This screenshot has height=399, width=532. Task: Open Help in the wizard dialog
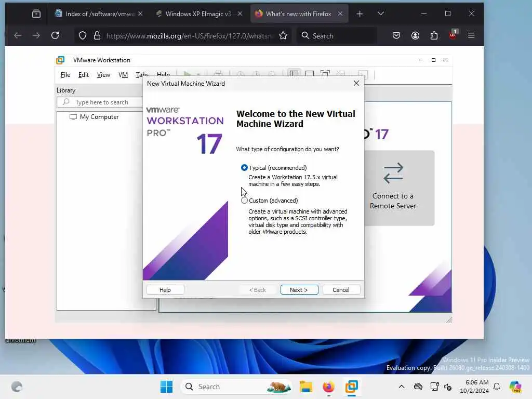pyautogui.click(x=165, y=290)
